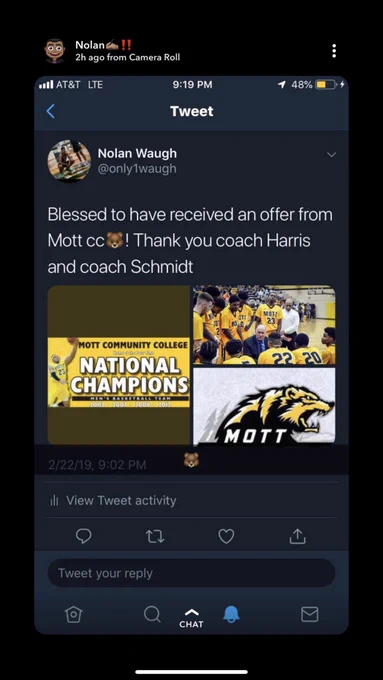This screenshot has height=680, width=383.
Task: Open the Twitter search tab
Action: [152, 614]
